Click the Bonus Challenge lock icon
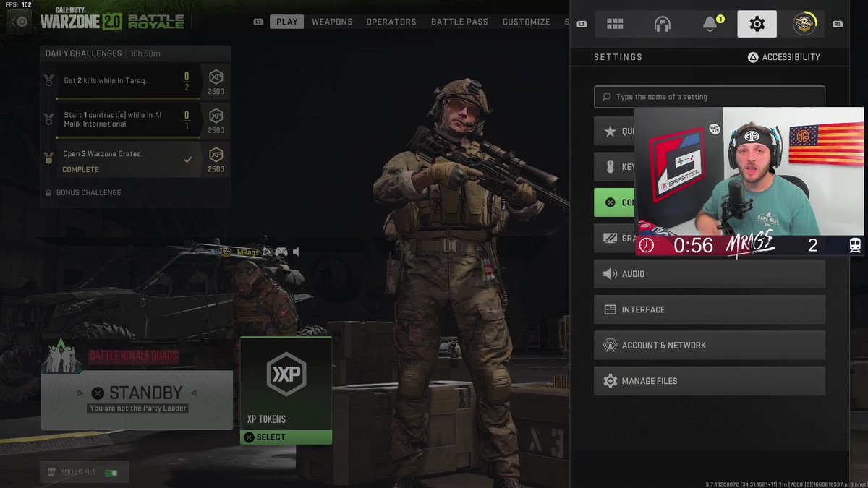The width and height of the screenshot is (868, 488). click(48, 193)
